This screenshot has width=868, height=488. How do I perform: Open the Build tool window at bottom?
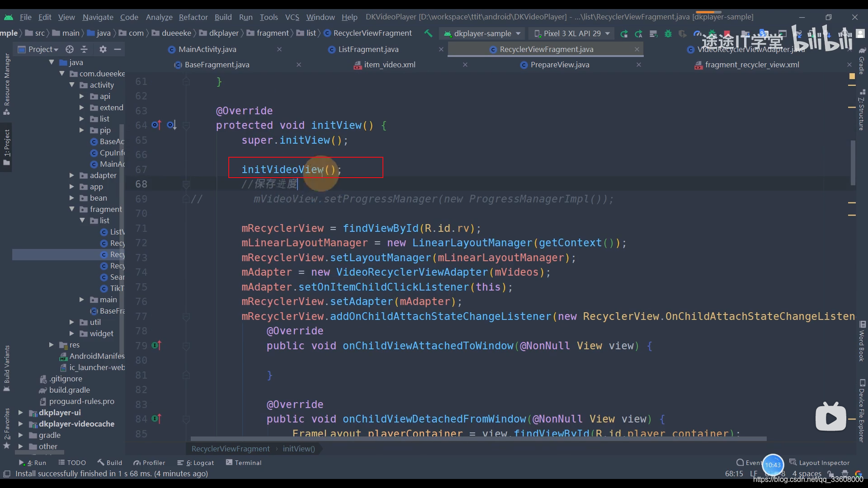110,463
